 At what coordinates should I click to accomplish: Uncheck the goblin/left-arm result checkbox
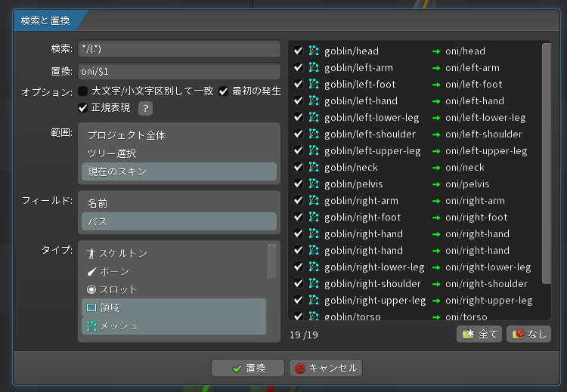coord(299,67)
